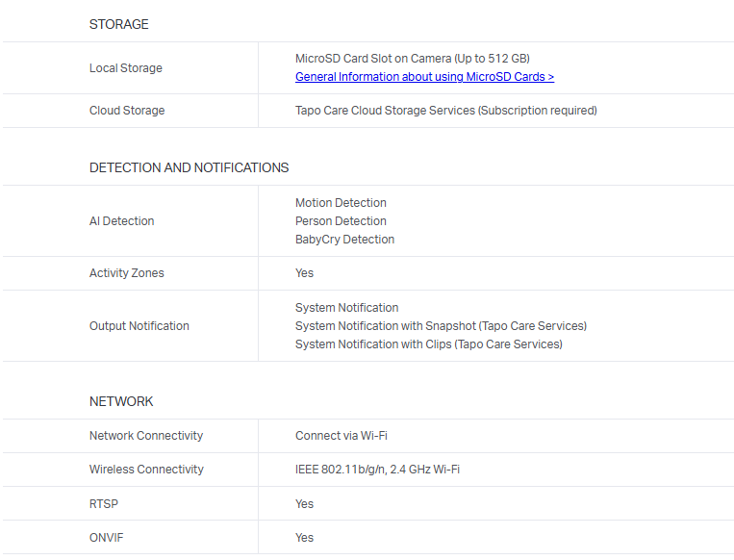Click the Output Notification row label
This screenshot has height=560, width=734.
click(x=139, y=326)
